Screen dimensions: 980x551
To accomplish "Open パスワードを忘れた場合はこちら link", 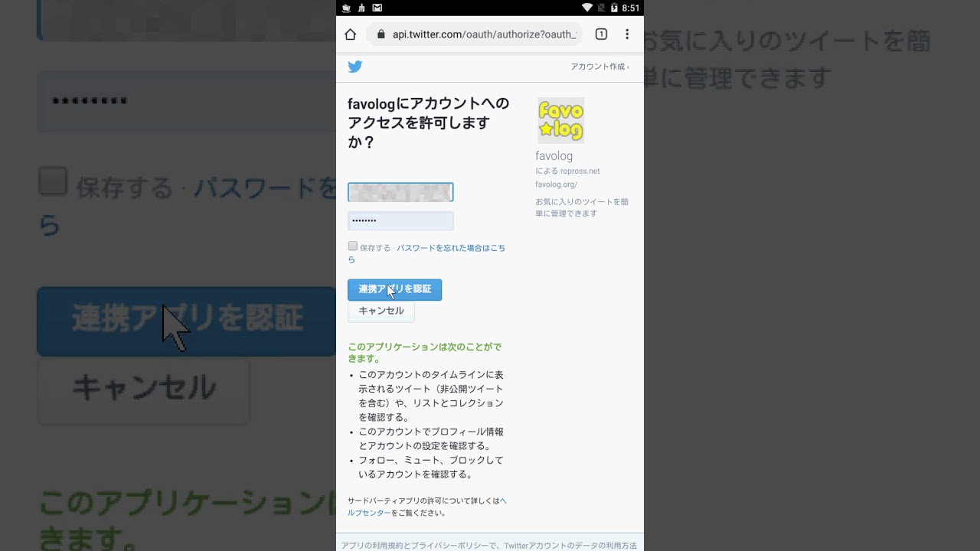I will pyautogui.click(x=427, y=253).
